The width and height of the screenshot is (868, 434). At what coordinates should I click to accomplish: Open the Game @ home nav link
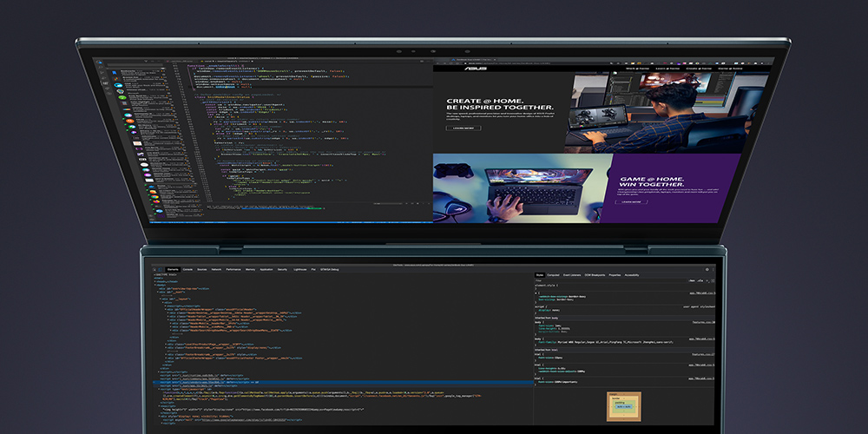click(x=727, y=67)
